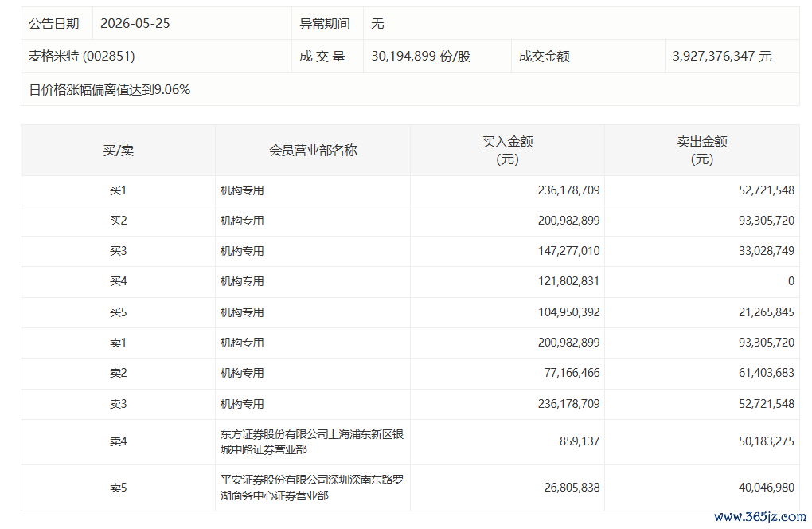Image resolution: width=812 pixels, height=529 pixels.
Task: Select the 买5 row label
Action: coord(118,312)
